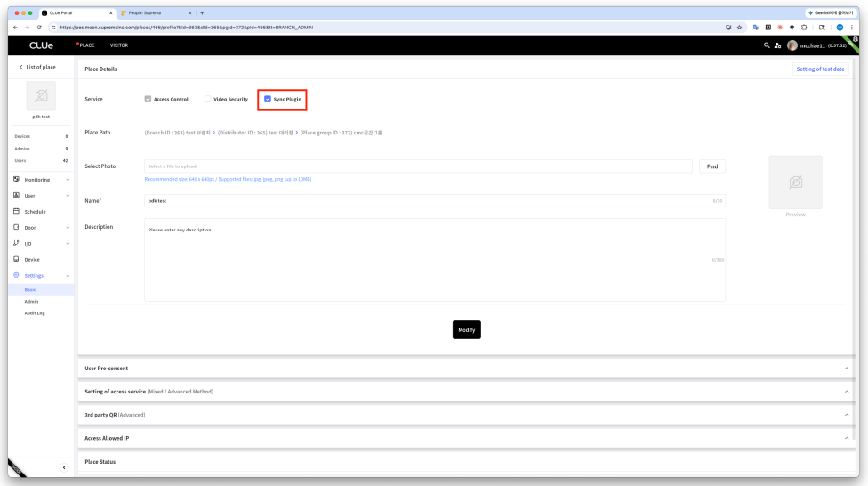Open the Door sidebar icon

point(16,227)
